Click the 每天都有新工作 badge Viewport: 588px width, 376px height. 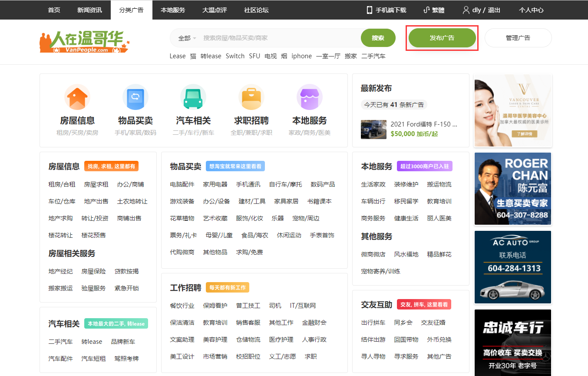click(228, 288)
